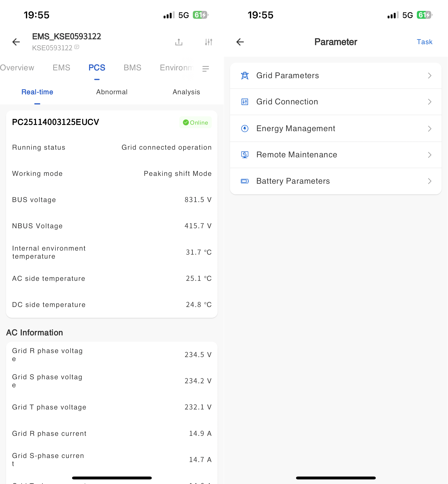Open the tab list hamburger menu
The width and height of the screenshot is (448, 484).
[x=206, y=69]
